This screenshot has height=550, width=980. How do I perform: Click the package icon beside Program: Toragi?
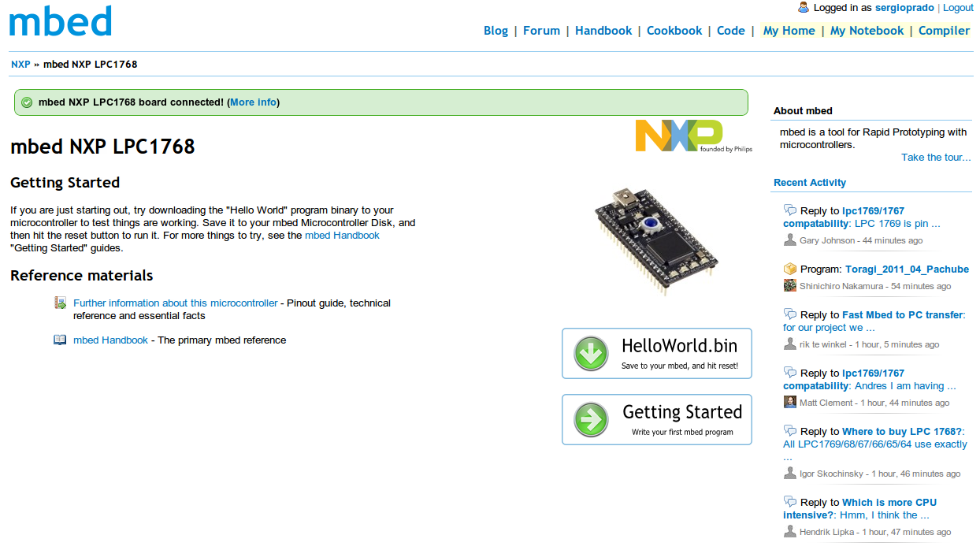tap(790, 269)
